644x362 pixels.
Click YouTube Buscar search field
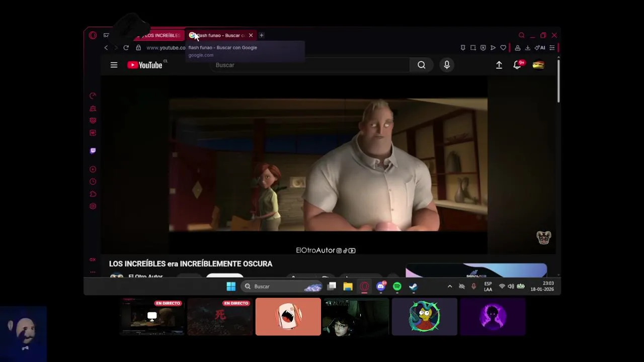[309, 65]
